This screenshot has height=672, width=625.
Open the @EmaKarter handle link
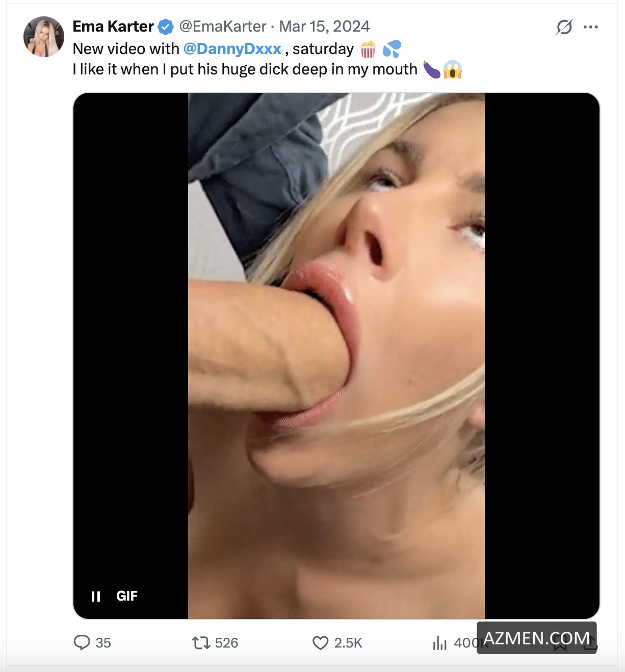tap(222, 27)
